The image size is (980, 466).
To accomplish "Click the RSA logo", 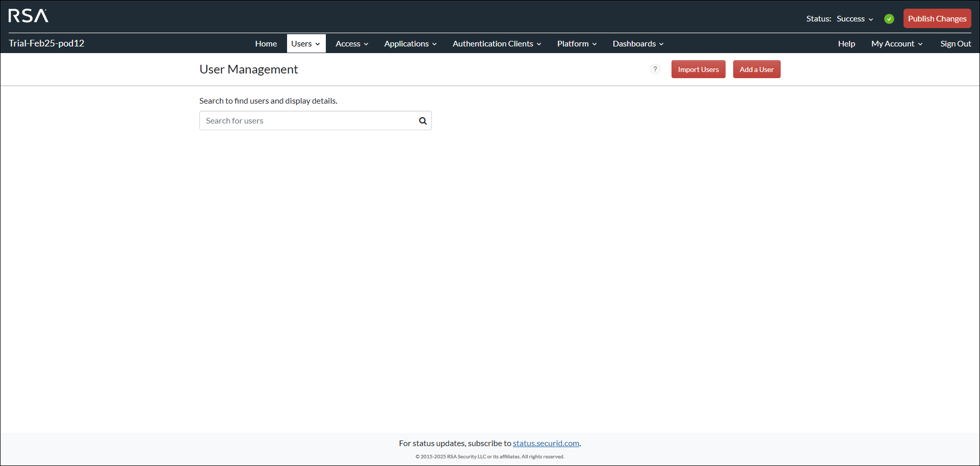I will tap(29, 16).
